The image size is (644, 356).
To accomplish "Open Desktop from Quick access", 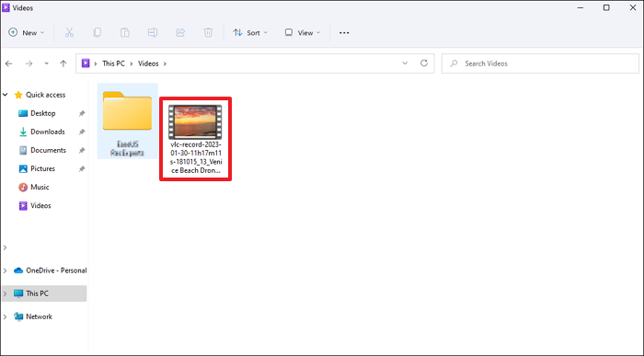I will pyautogui.click(x=42, y=113).
